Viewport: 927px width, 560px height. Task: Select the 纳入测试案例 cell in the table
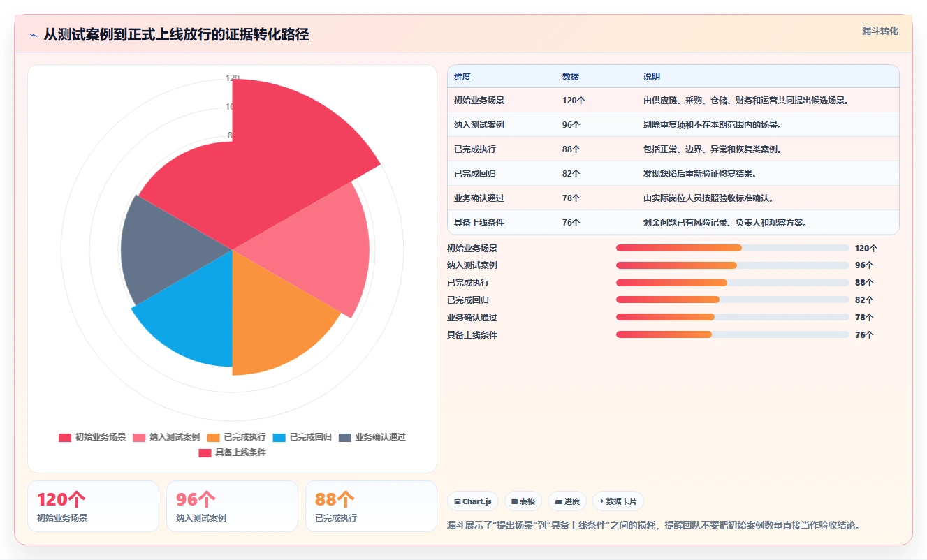click(x=479, y=125)
